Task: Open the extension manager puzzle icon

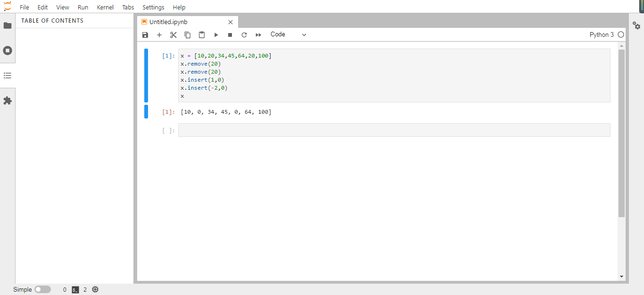Action: tap(8, 101)
